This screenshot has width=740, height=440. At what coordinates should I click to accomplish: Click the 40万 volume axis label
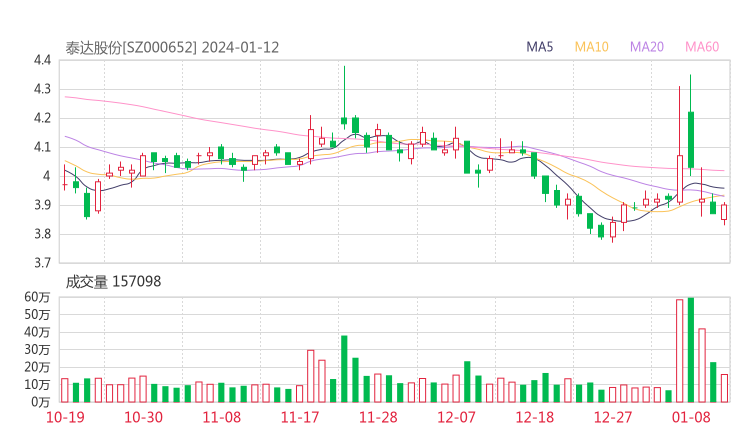click(x=37, y=332)
